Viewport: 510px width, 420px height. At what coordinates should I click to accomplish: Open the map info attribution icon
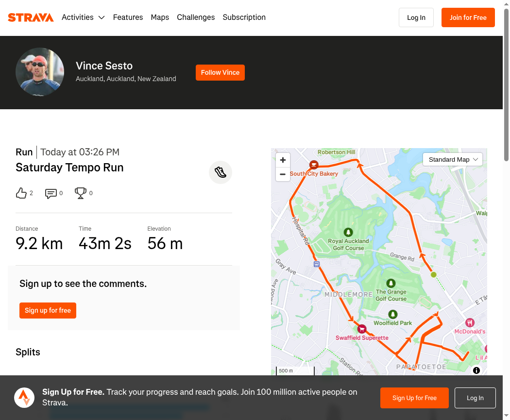(x=476, y=370)
